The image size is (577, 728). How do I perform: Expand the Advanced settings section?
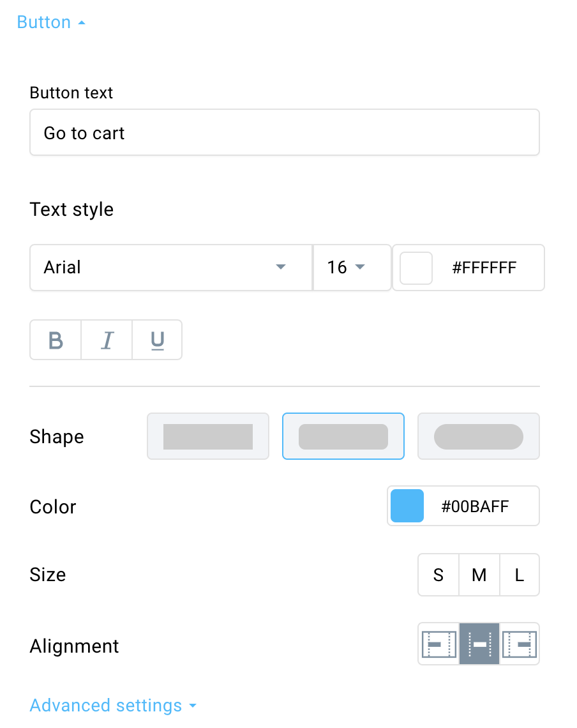pyautogui.click(x=113, y=705)
